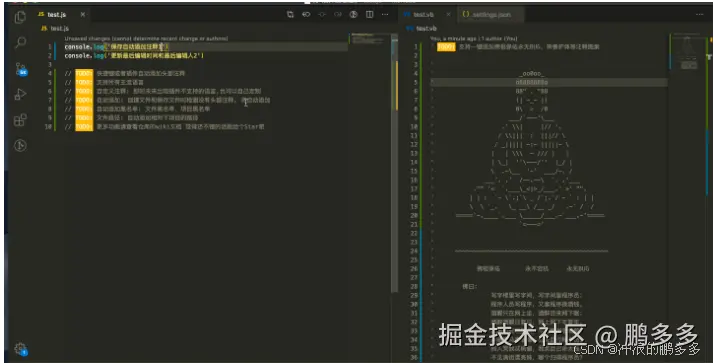713x363 pixels.
Task: Click the '_ooOoo_' ASCII art line in test.vb
Action: click(x=532, y=73)
